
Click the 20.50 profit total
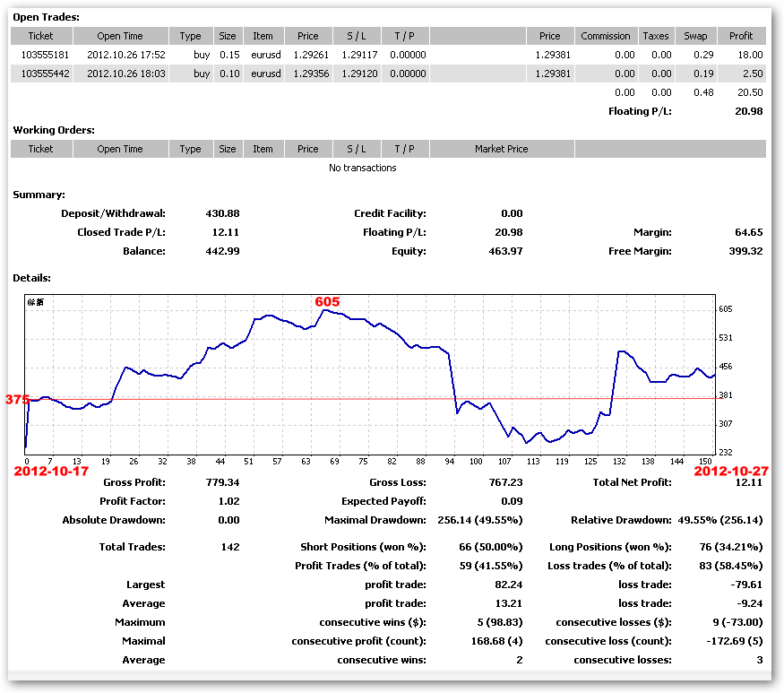click(751, 92)
